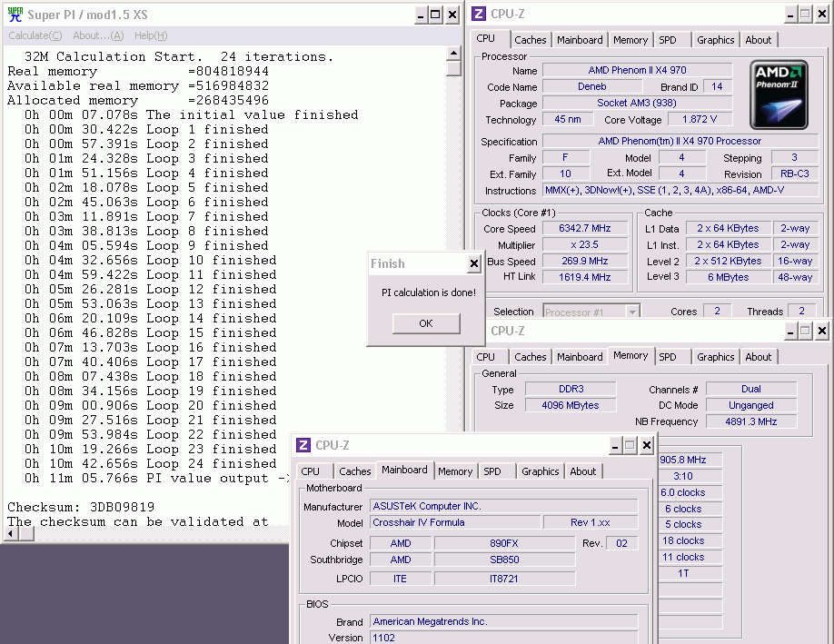Click the Super PI application icon in title bar
Viewport: 834px width, 644px height.
coord(15,15)
